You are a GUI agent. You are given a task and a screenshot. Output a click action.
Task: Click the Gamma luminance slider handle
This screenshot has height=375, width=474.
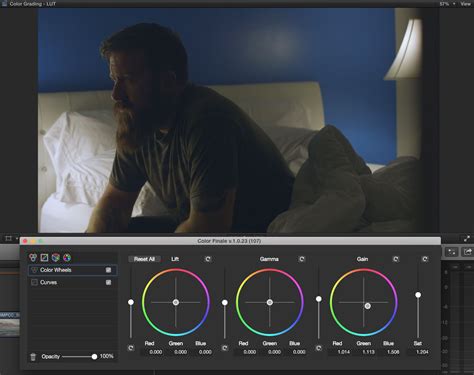tap(225, 302)
